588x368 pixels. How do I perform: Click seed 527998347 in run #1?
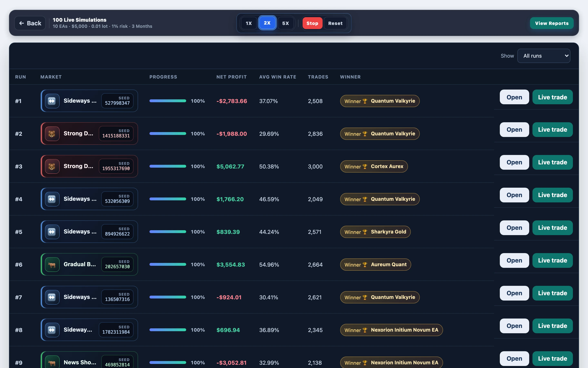(117, 101)
